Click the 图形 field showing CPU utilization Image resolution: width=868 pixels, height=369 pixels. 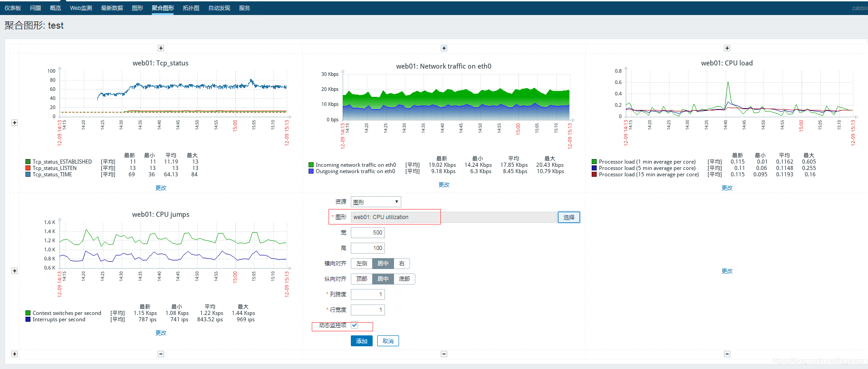tap(454, 217)
